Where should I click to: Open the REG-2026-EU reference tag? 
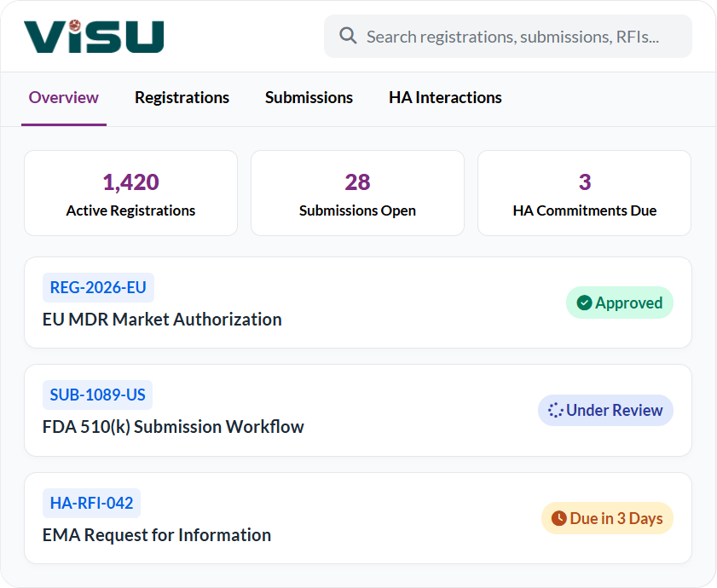click(x=98, y=287)
